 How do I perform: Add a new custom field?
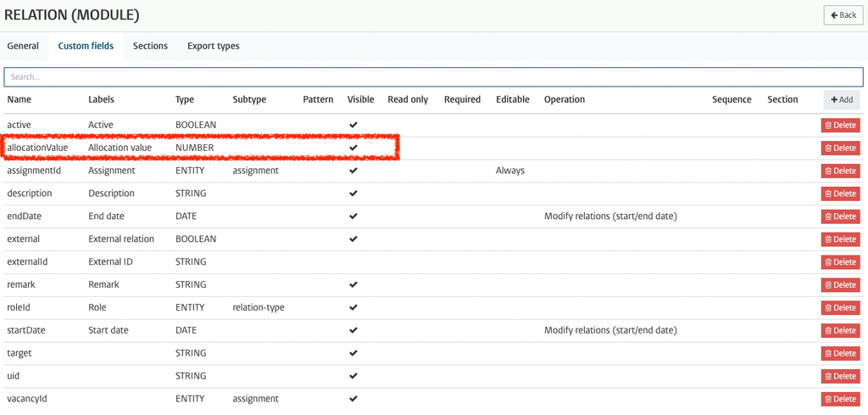point(842,100)
